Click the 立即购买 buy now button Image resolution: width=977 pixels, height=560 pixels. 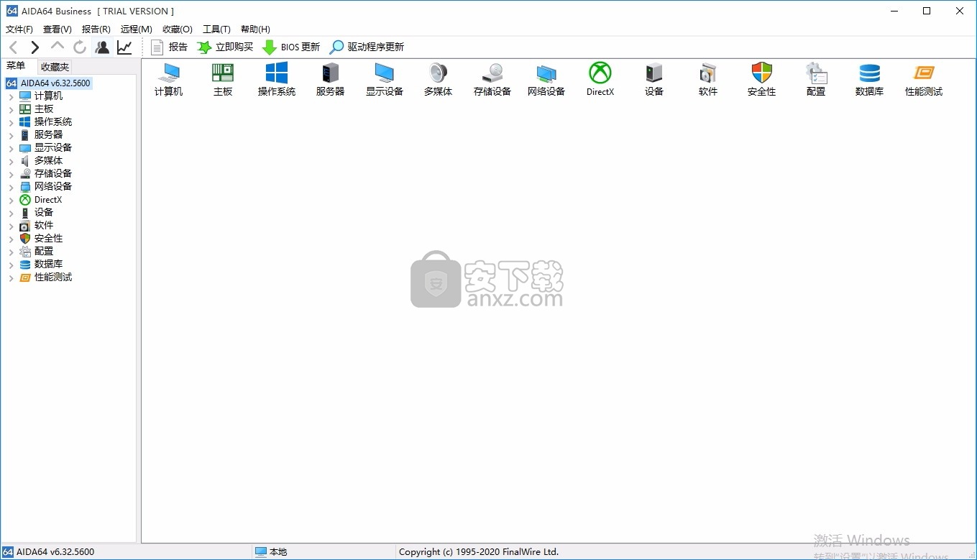pyautogui.click(x=225, y=47)
